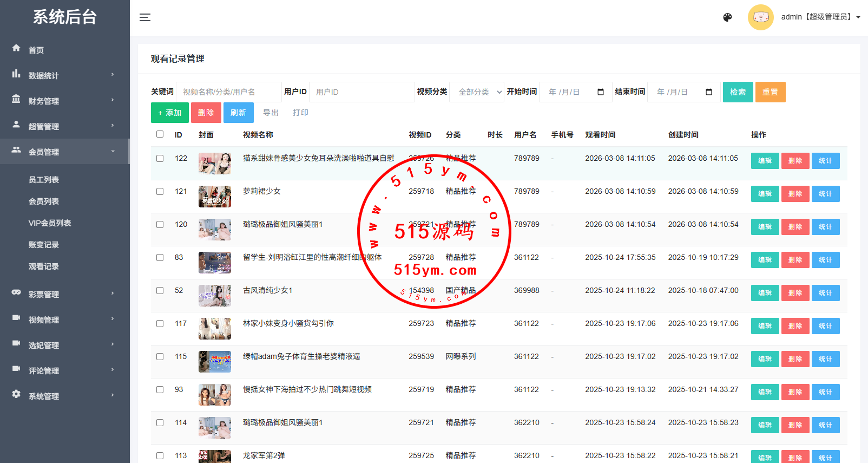
Task: Click the admin avatar image
Action: click(x=760, y=17)
